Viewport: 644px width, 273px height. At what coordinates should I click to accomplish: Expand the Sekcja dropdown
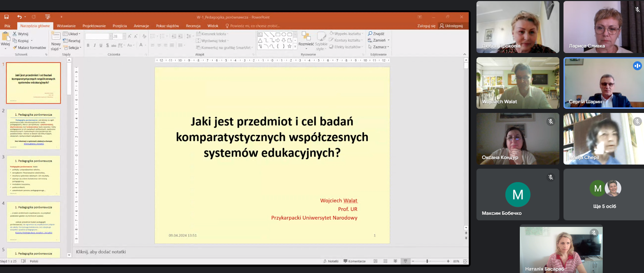73,48
